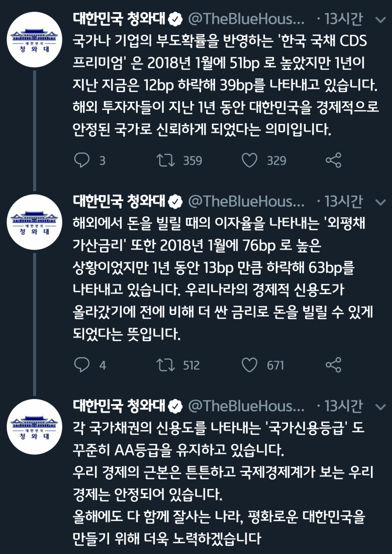This screenshot has height=554, width=392.
Task: Open the 청와대 avatar beside the first tweet
Action: point(35,39)
